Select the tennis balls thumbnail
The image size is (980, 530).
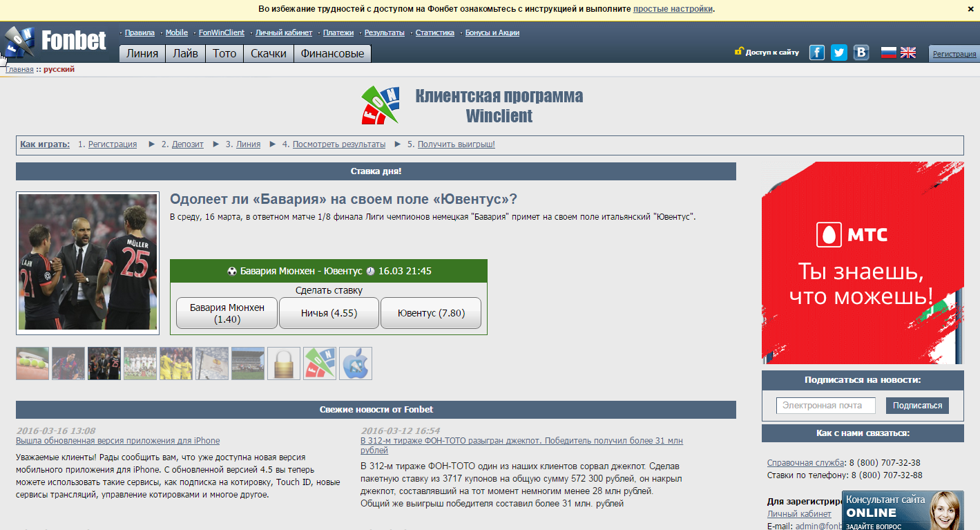(x=32, y=363)
